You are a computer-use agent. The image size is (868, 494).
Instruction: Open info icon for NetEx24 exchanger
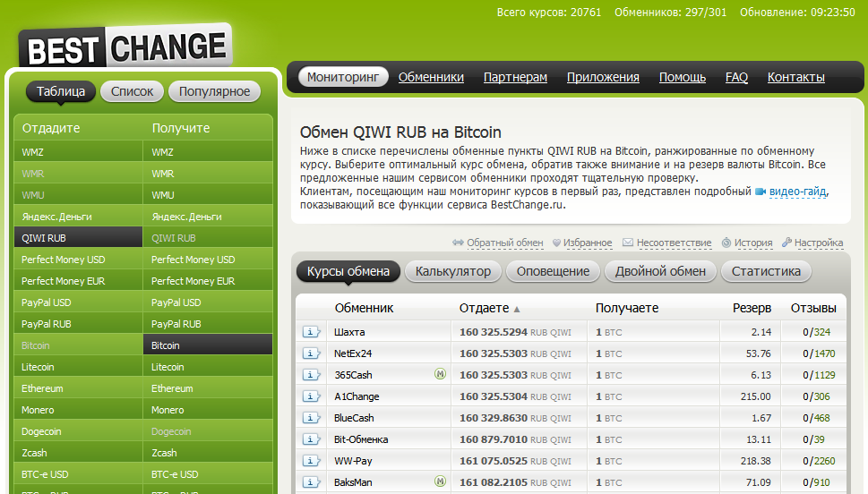pyautogui.click(x=311, y=353)
